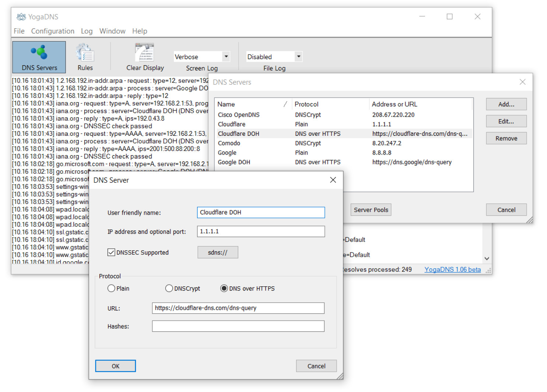Image resolution: width=547 pixels, height=392 pixels.
Task: Click the Add... button
Action: pos(506,104)
